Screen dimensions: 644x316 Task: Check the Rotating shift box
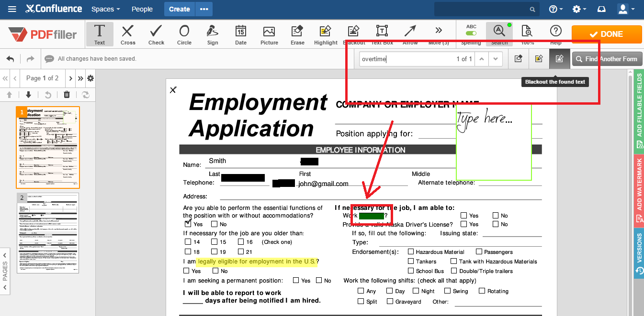coord(482,291)
